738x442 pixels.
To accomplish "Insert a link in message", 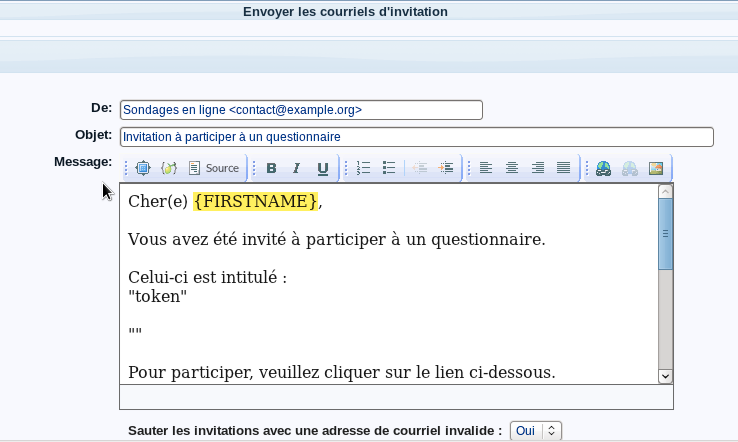I will point(603,168).
